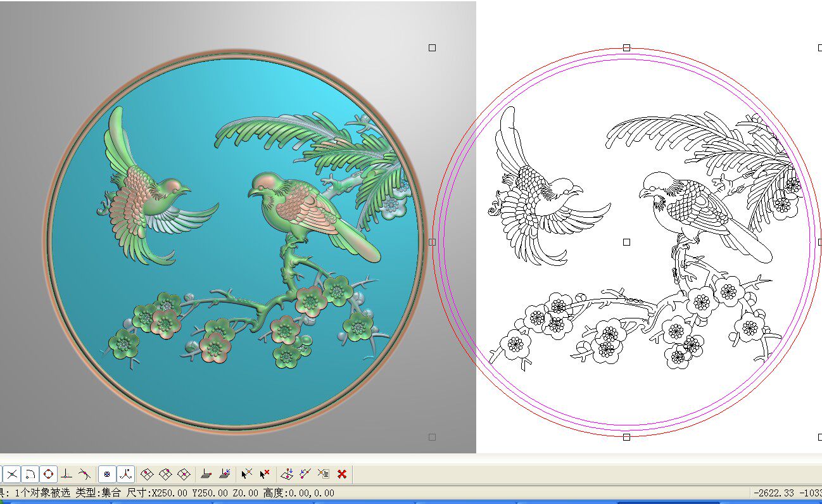Select the cursor-with-point pick tool
Screen dimensions: 822x504
247,474
